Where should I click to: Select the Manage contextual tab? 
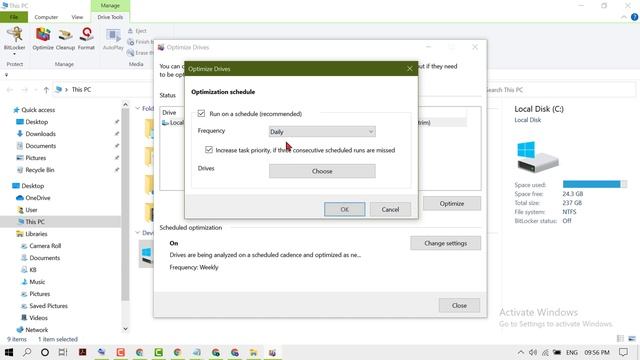(110, 6)
